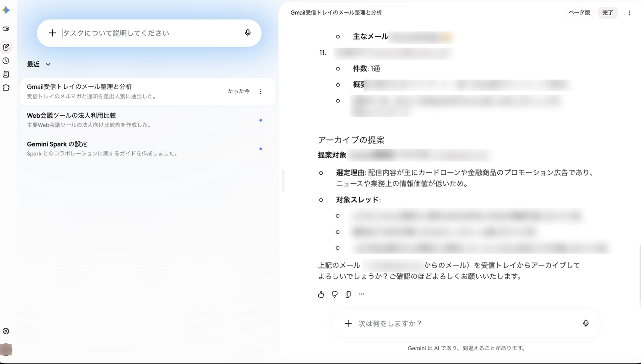Click plus icon in 次は何をしますか box
Viewport: 641px width, 364px height.
coord(348,323)
